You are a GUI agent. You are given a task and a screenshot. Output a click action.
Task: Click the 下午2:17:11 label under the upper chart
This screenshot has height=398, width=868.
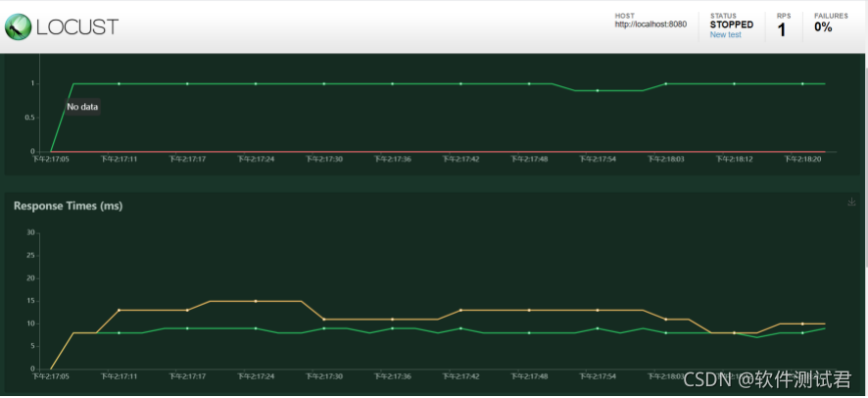(x=118, y=159)
